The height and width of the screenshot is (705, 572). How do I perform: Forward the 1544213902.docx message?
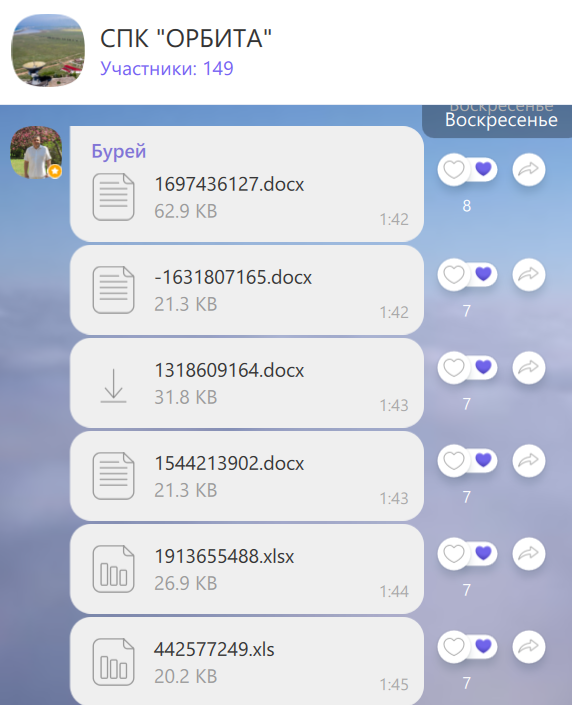pyautogui.click(x=529, y=461)
